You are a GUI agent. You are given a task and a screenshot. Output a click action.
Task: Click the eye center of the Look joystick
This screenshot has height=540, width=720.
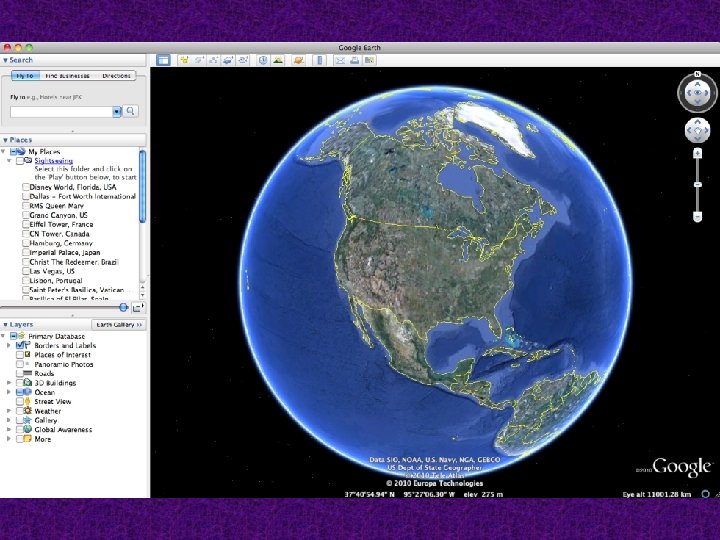[x=698, y=93]
